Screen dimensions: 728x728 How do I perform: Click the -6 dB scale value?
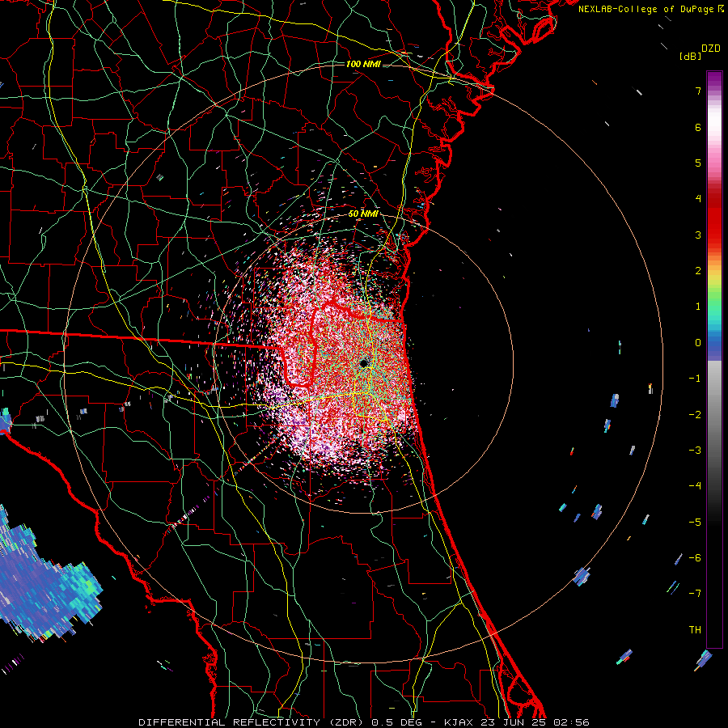pos(695,558)
